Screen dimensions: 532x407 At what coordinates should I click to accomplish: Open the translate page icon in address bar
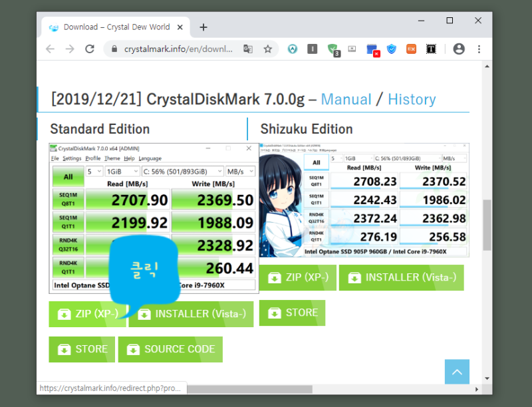248,49
